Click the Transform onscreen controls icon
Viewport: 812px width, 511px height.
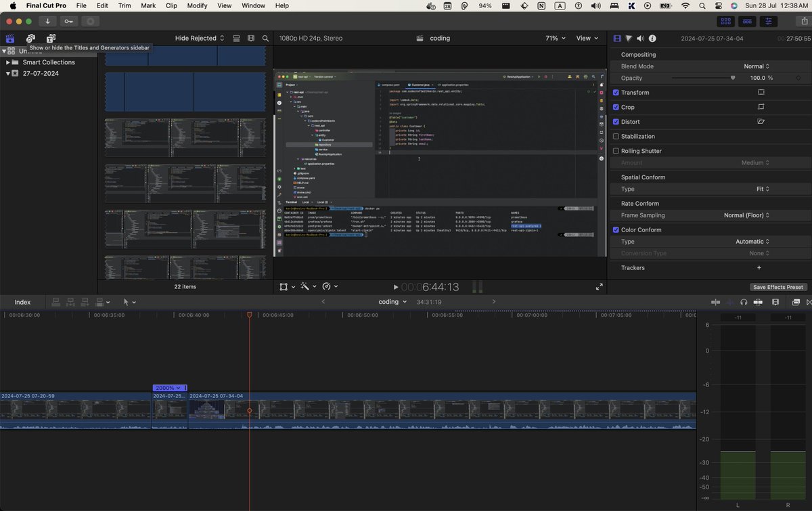point(761,93)
